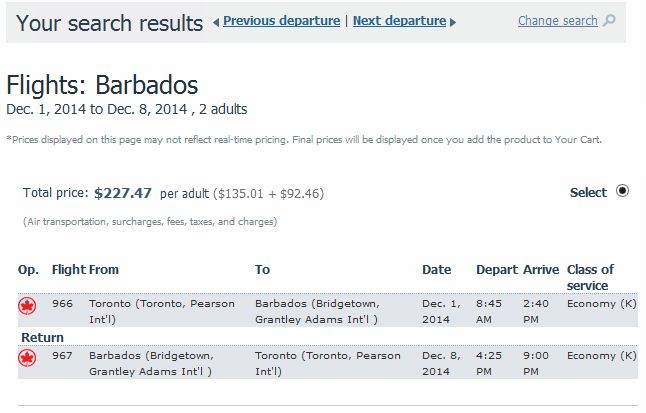
Task: Click the right arrow after Next departure
Action: point(453,22)
